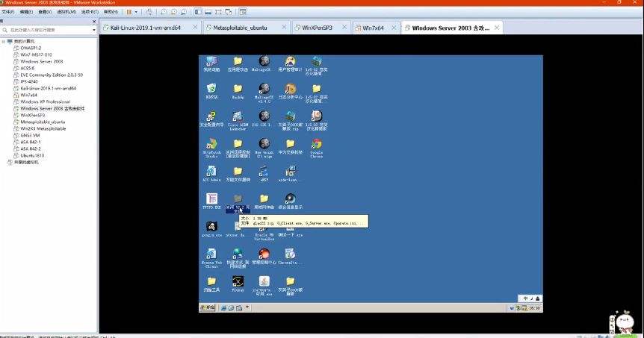The height and width of the screenshot is (338, 644).
Task: Collapse the 我的计算机 tree node
Action: (3, 42)
